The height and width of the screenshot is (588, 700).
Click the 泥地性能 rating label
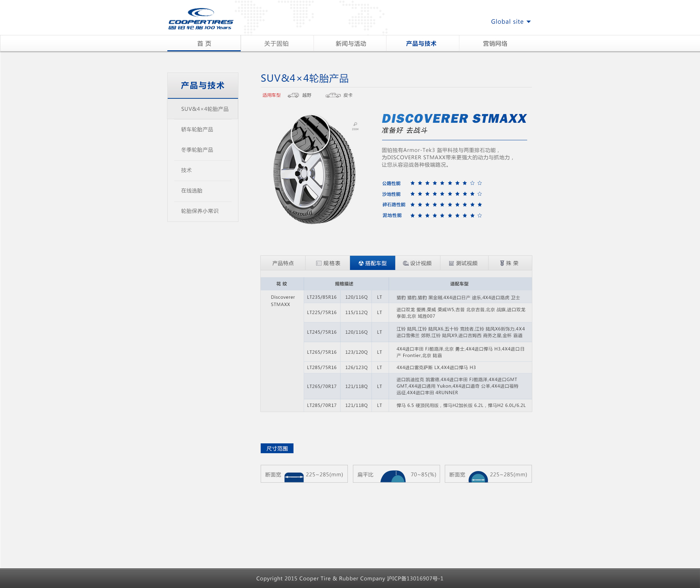point(392,216)
